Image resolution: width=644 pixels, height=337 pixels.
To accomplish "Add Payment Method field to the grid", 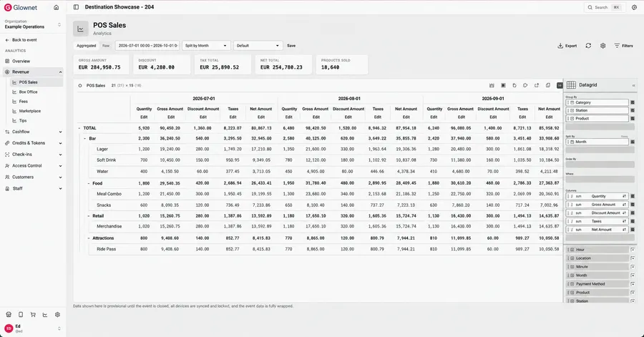I will pyautogui.click(x=633, y=284).
